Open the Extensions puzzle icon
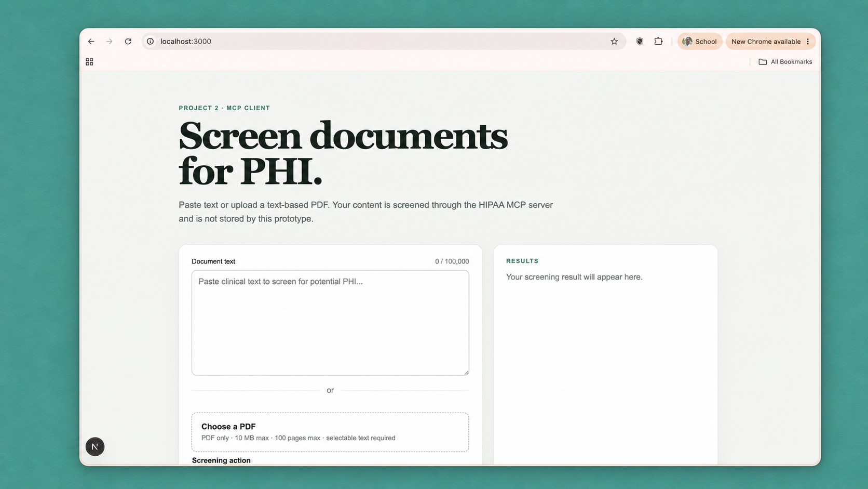This screenshot has height=489, width=868. coord(658,42)
